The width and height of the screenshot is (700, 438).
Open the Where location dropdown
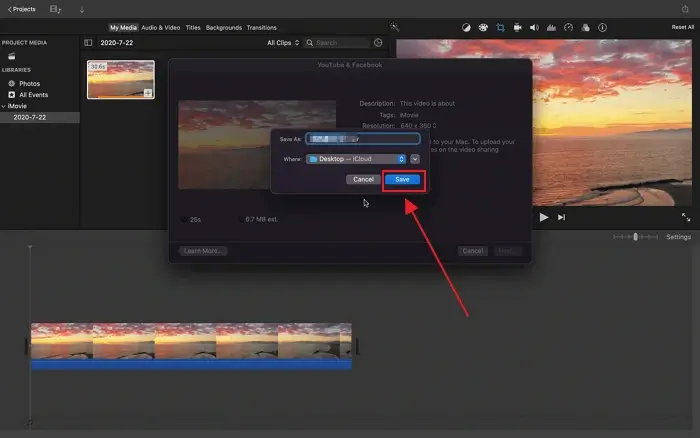tap(355, 158)
